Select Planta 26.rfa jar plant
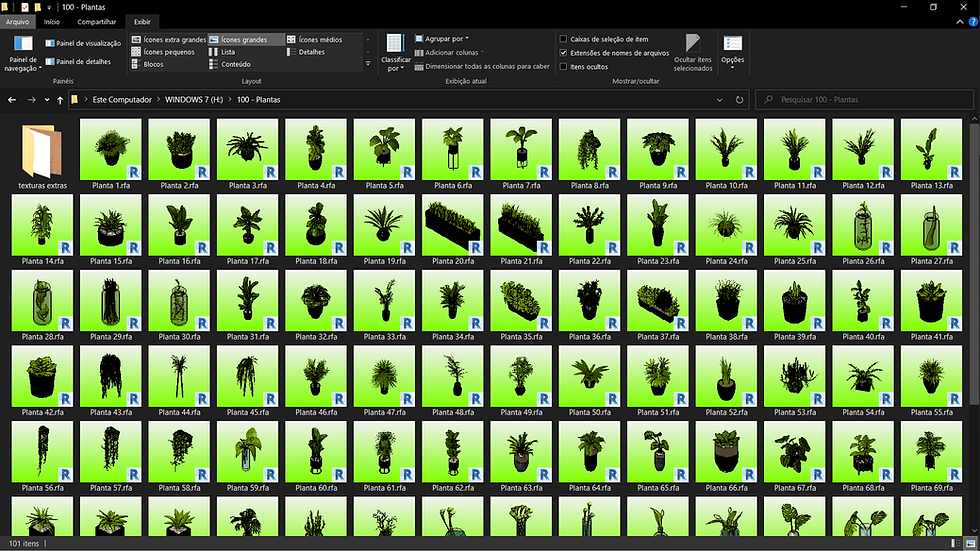 (x=863, y=230)
